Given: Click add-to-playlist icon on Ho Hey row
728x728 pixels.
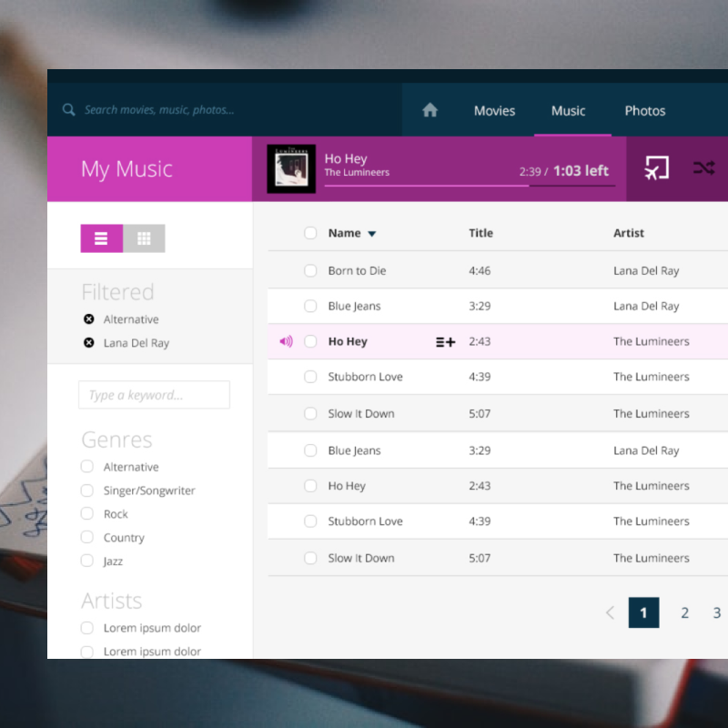Looking at the screenshot, I should [x=446, y=342].
